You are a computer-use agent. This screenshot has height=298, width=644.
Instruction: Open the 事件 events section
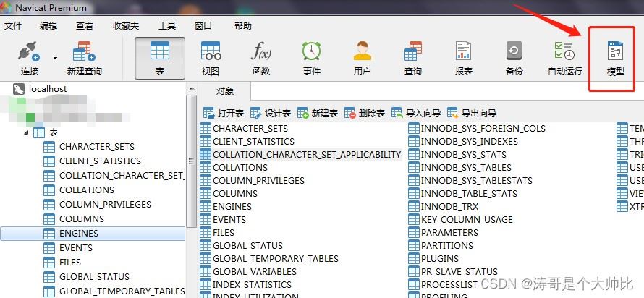312,59
